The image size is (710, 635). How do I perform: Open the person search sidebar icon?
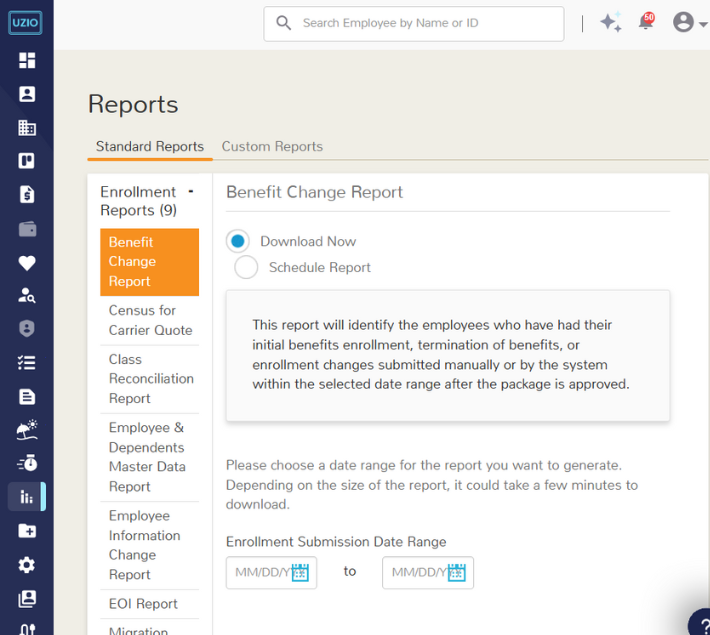coord(27,295)
